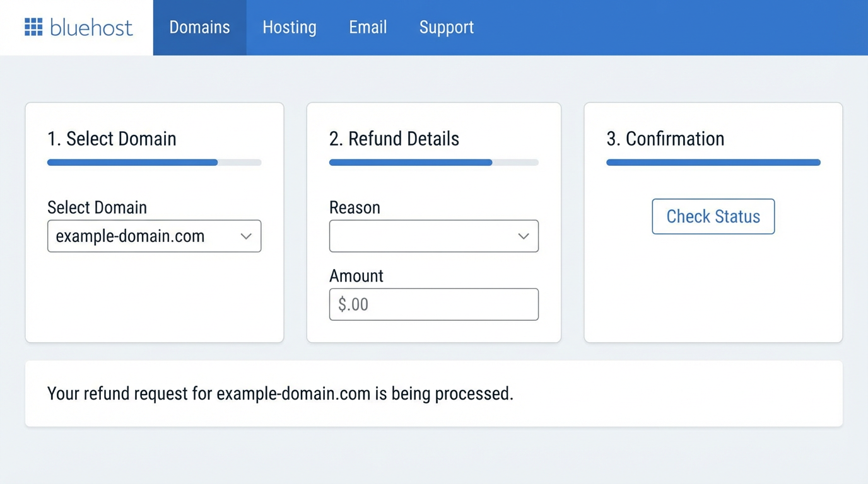868x484 pixels.
Task: Expand the Reason dropdown
Action: pyautogui.click(x=433, y=236)
